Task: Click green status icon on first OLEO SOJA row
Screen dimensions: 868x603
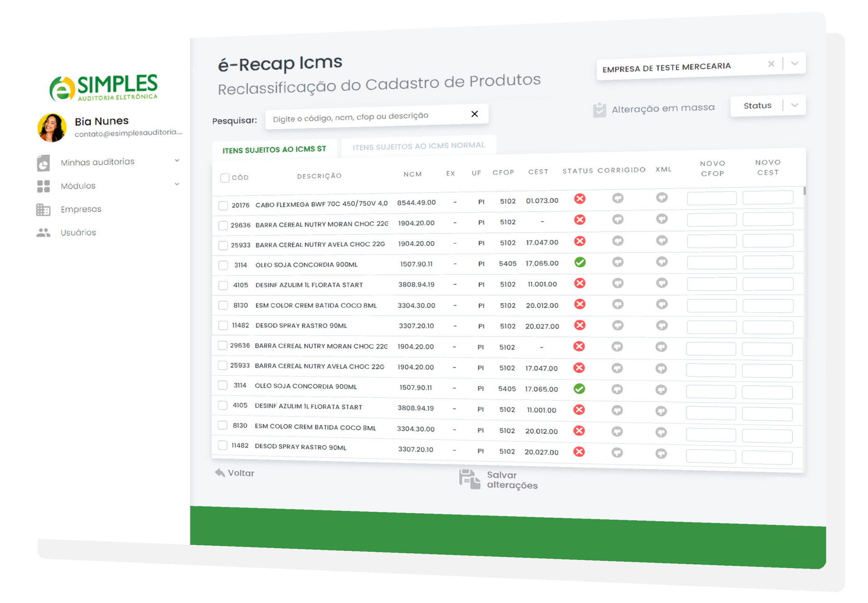Action: point(580,262)
